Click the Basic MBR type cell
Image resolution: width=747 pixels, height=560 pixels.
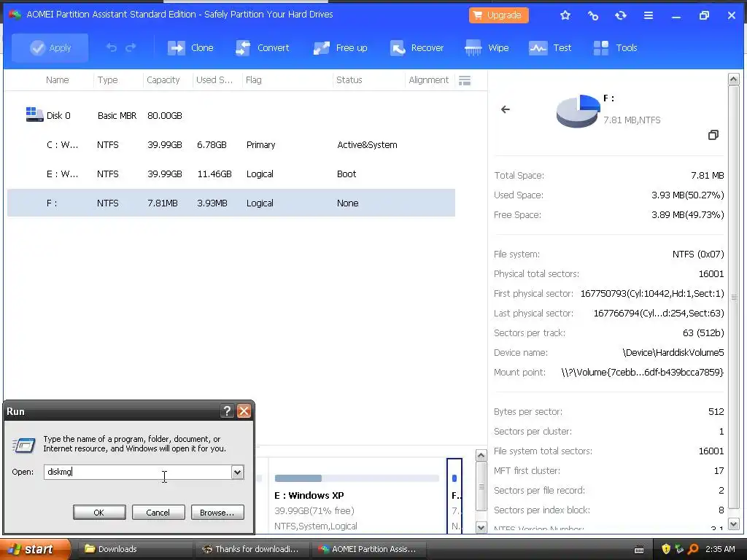pyautogui.click(x=117, y=115)
